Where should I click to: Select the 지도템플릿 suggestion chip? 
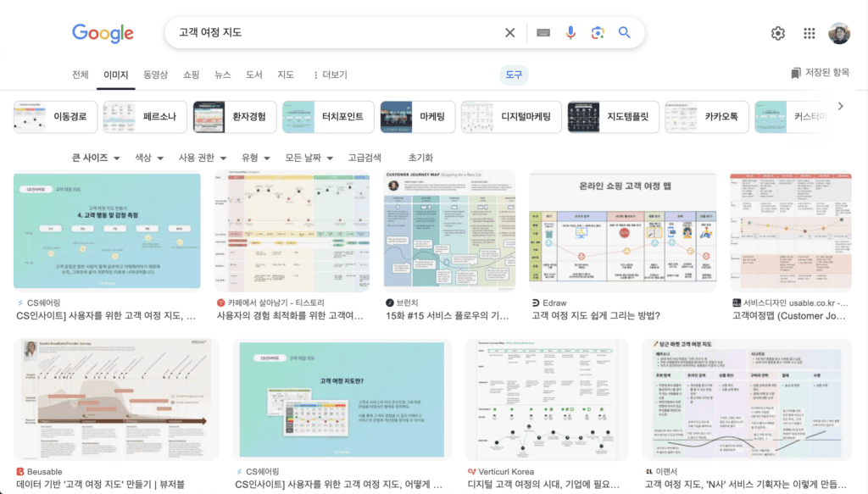pos(614,117)
